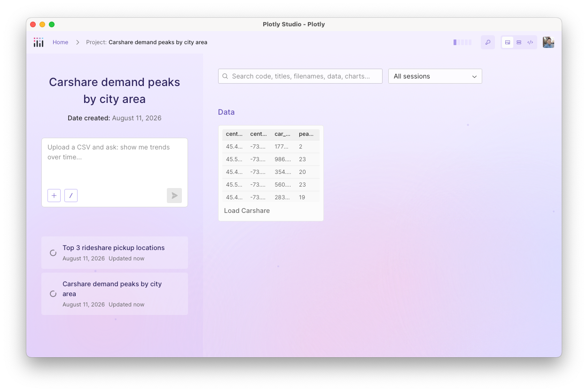The height and width of the screenshot is (392, 588).
Task: Click the Load Carshare caption
Action: click(x=247, y=211)
